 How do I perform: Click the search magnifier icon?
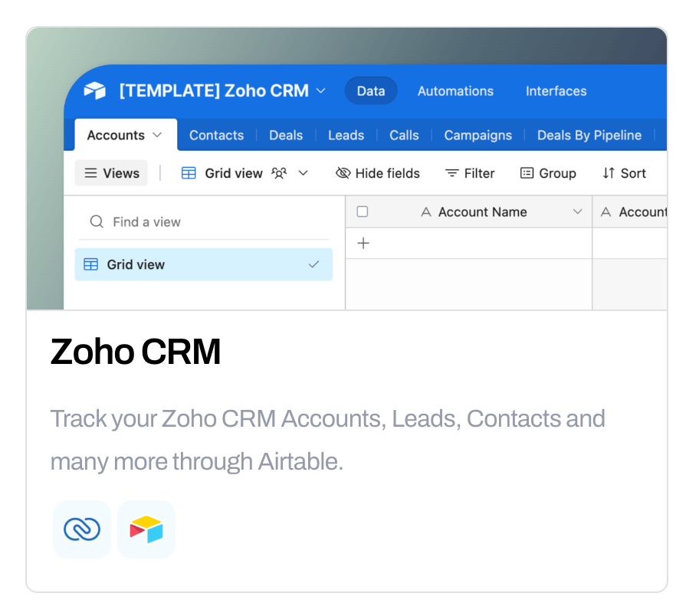pos(97,221)
